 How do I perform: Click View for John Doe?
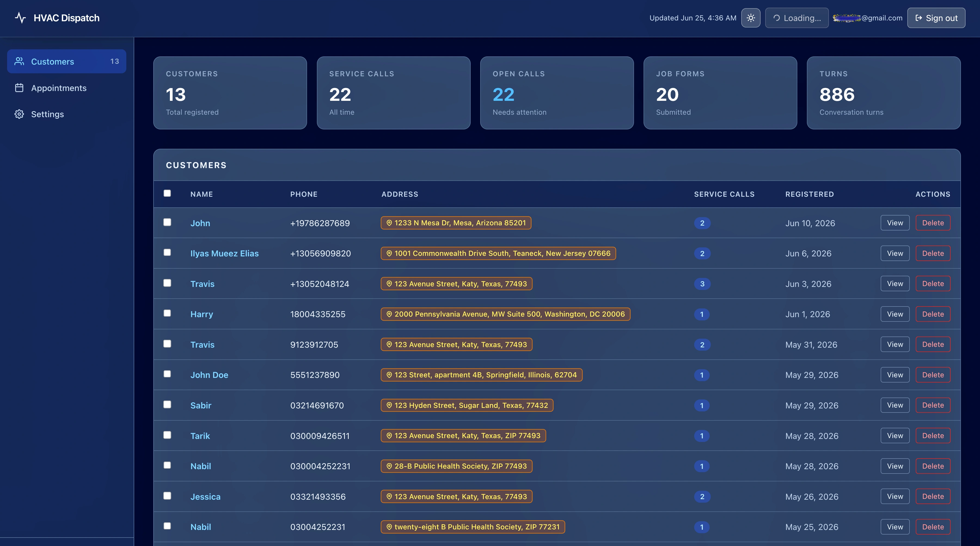click(895, 375)
